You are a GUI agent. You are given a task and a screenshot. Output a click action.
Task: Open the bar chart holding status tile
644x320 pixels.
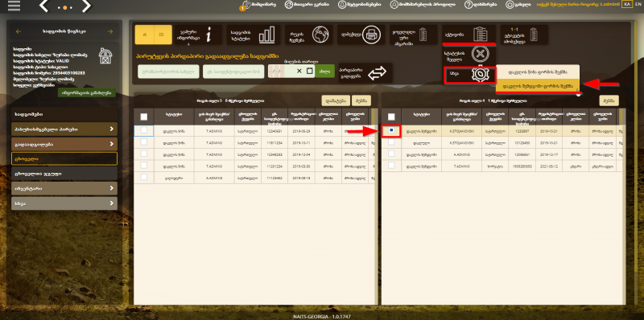point(254,35)
